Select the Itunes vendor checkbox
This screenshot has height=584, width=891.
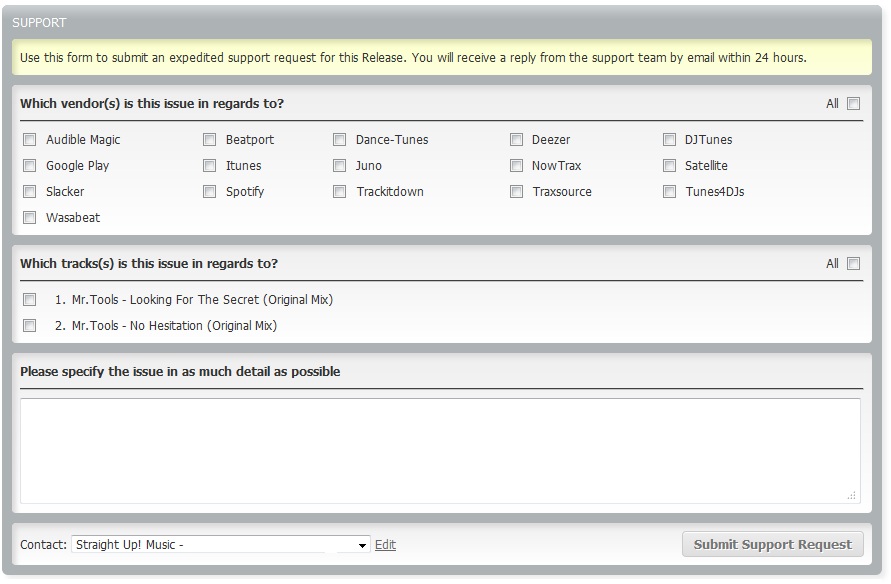(209, 166)
